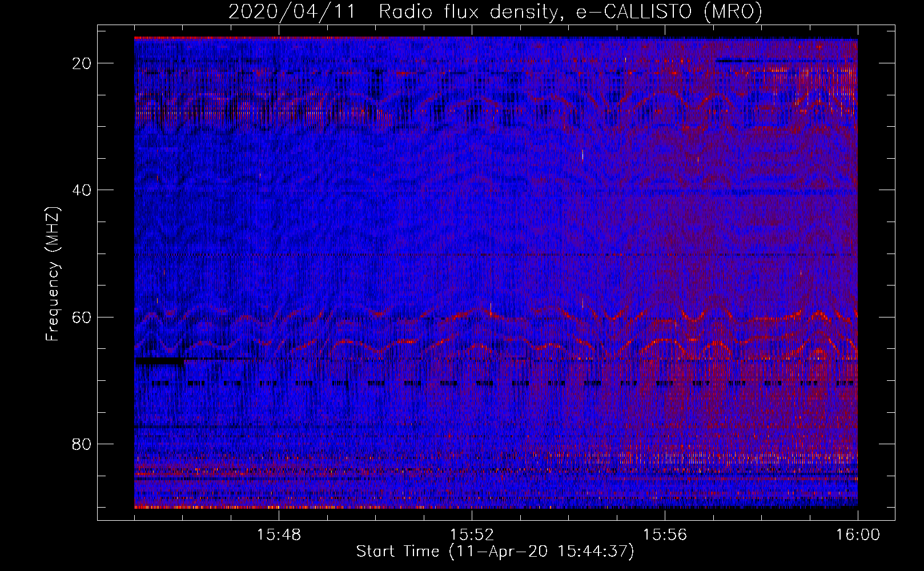Click the 20 frequency tick label
This screenshot has width=924, height=571.
click(x=82, y=63)
